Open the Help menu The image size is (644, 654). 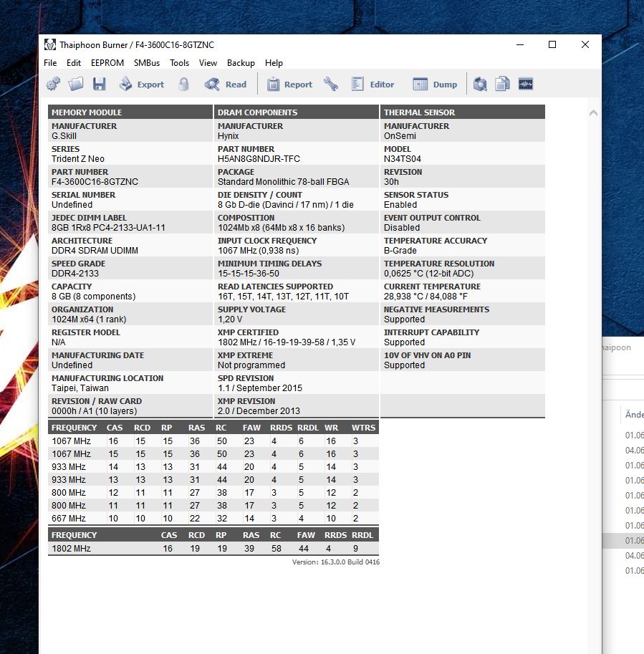274,63
